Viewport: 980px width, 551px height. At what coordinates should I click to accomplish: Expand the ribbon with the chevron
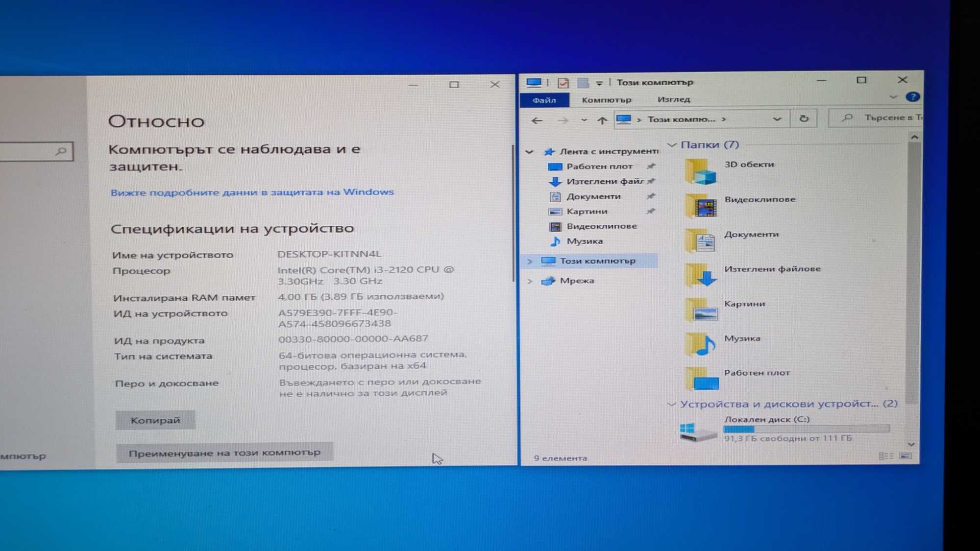point(893,97)
